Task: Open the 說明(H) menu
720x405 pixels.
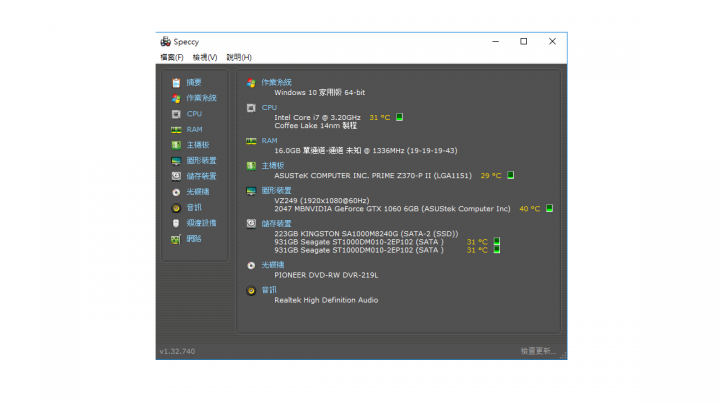Action: (x=239, y=57)
